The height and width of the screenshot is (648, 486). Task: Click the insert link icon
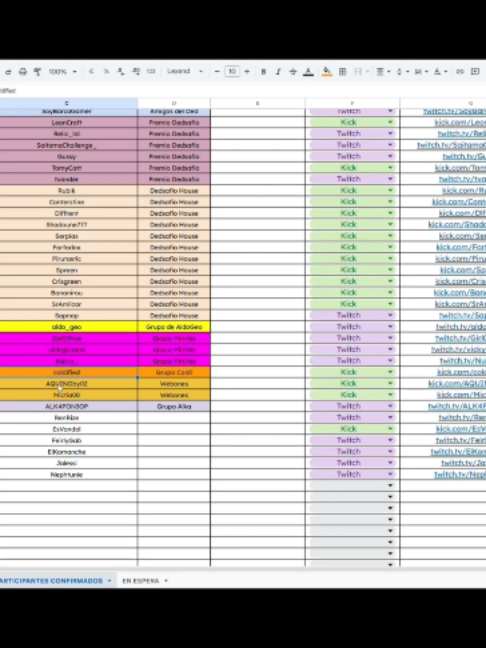point(460,72)
